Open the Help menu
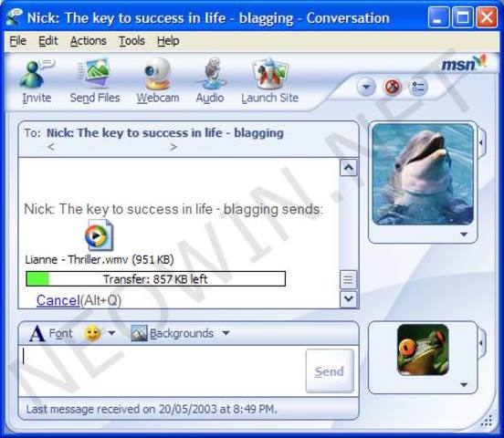 [168, 41]
